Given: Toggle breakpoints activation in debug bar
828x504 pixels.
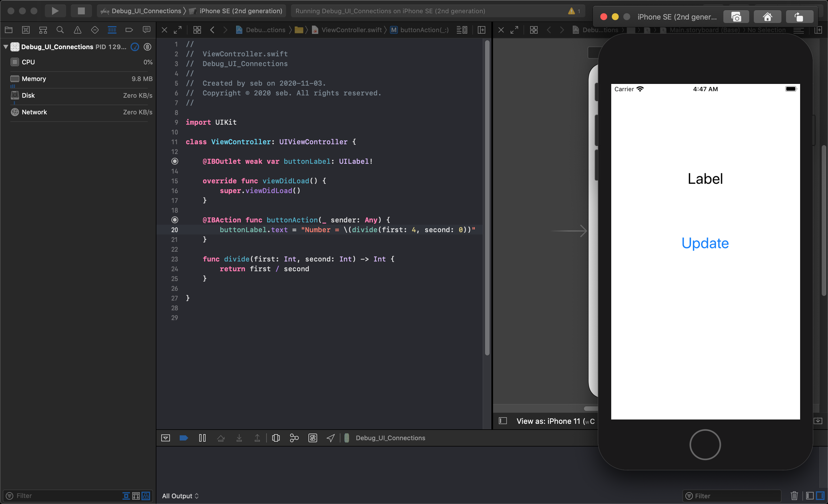Looking at the screenshot, I should [x=184, y=438].
